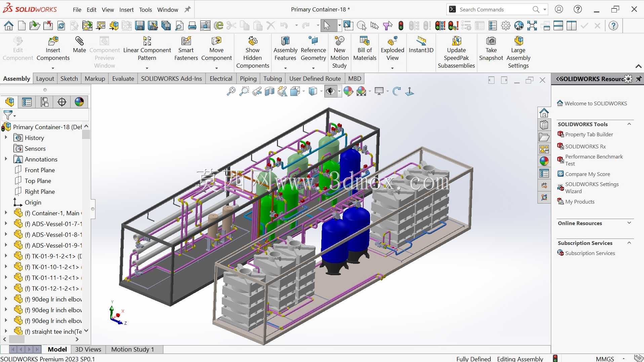Open the Insert menu

click(126, 10)
